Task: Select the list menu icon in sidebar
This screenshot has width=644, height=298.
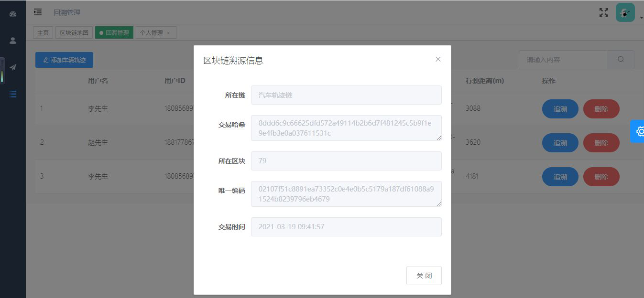Action: 12,94
